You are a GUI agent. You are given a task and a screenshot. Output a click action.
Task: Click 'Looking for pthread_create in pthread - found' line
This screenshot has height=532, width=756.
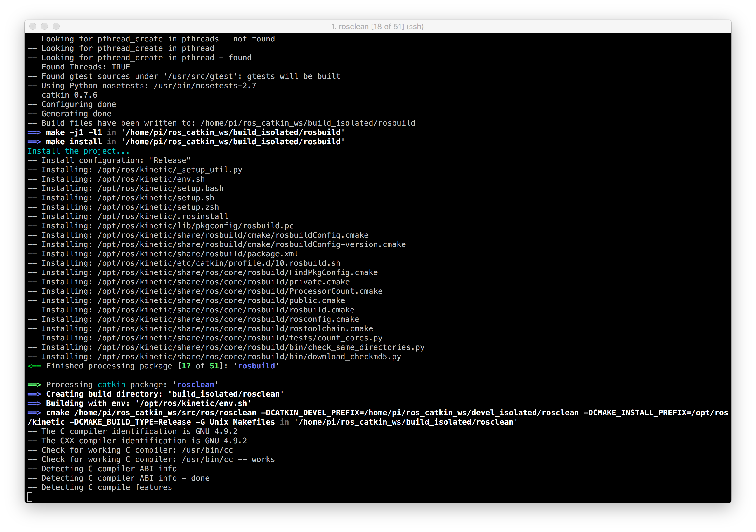(139, 58)
